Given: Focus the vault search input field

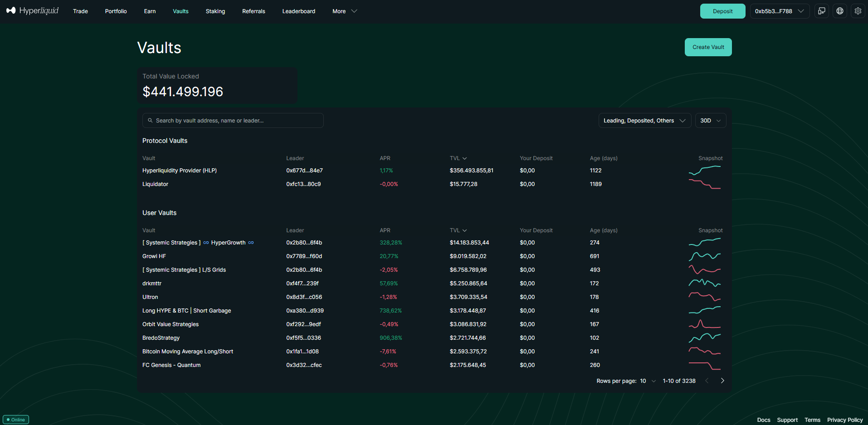Looking at the screenshot, I should click(233, 121).
